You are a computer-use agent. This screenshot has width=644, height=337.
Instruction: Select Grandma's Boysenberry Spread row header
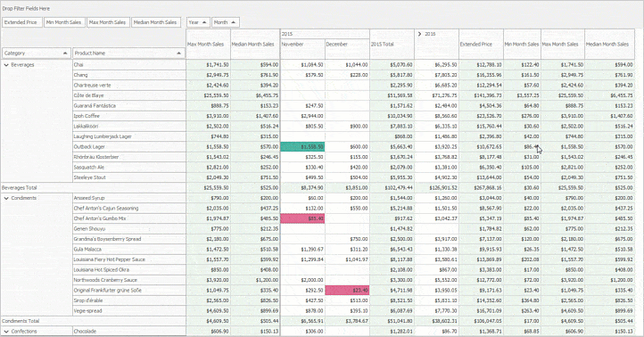pos(129,239)
